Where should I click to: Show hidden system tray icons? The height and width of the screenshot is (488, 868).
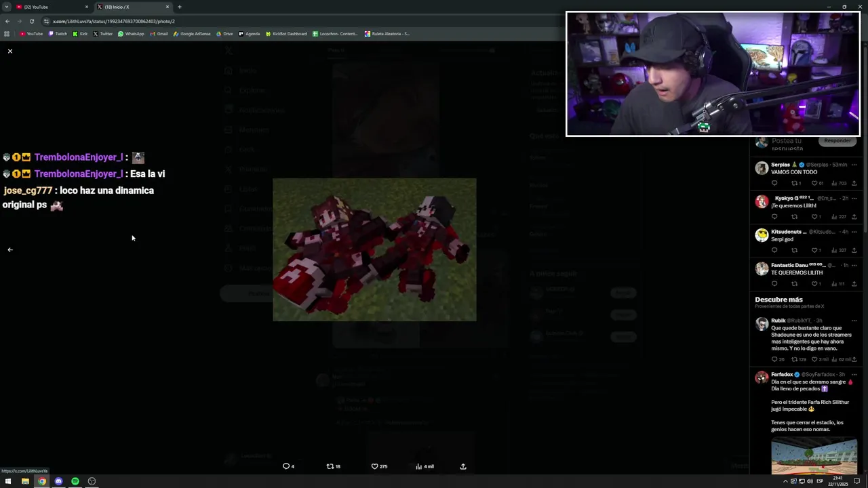coord(785,481)
